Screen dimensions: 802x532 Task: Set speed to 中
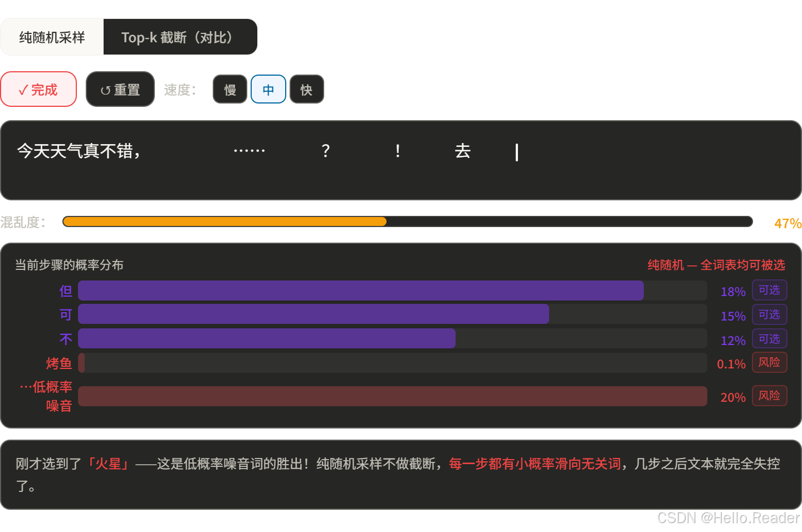point(268,90)
